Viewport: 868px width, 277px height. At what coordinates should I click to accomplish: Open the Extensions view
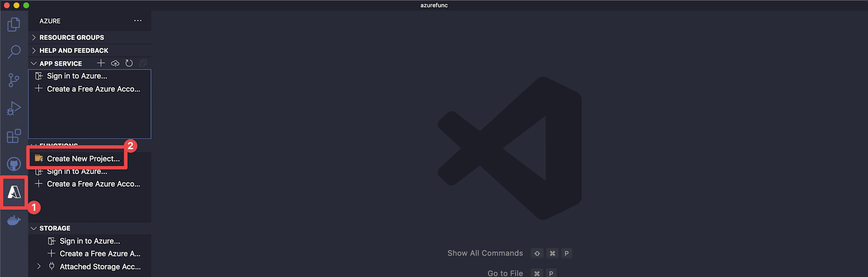(x=14, y=136)
